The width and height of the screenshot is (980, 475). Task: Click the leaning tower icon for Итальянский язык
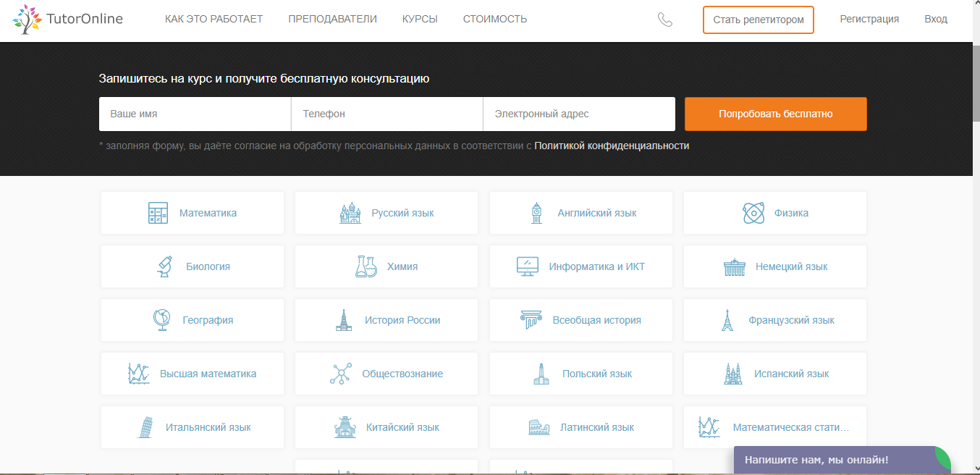click(x=145, y=427)
